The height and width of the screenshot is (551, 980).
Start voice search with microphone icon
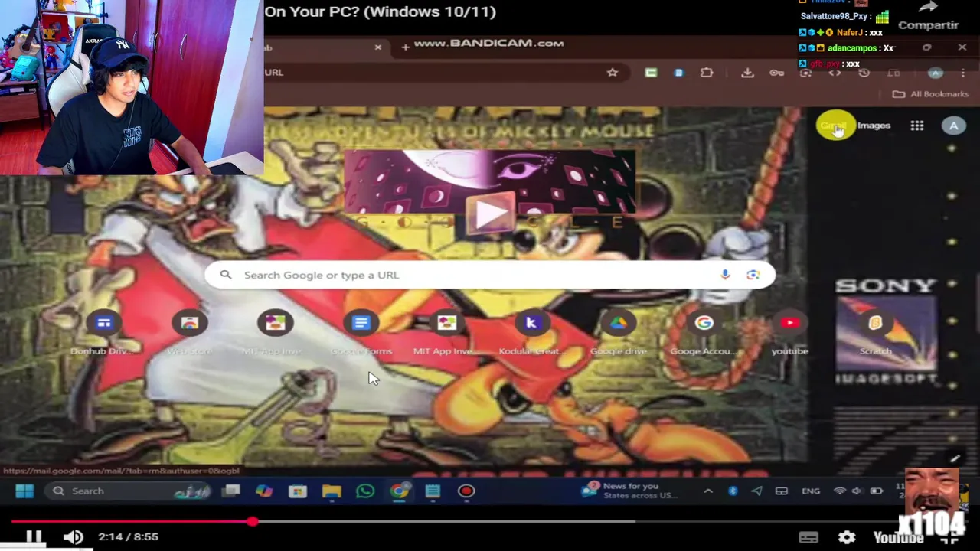(725, 275)
